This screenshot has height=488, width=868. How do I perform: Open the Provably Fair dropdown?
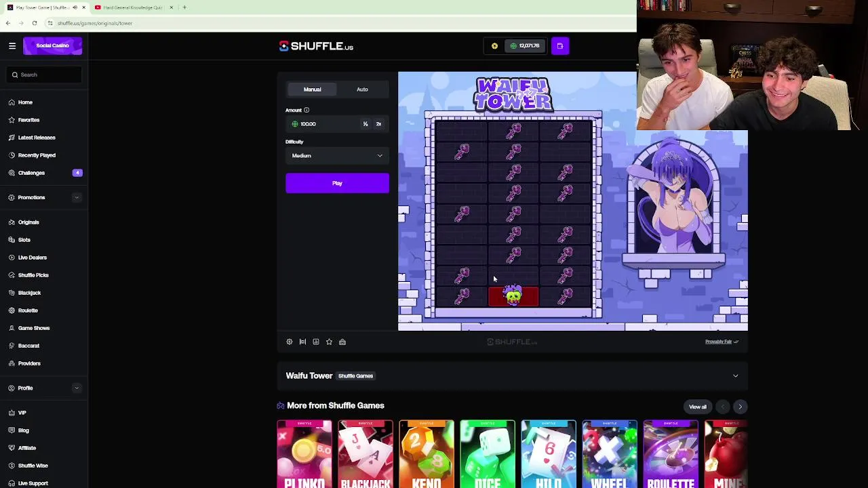pyautogui.click(x=722, y=342)
